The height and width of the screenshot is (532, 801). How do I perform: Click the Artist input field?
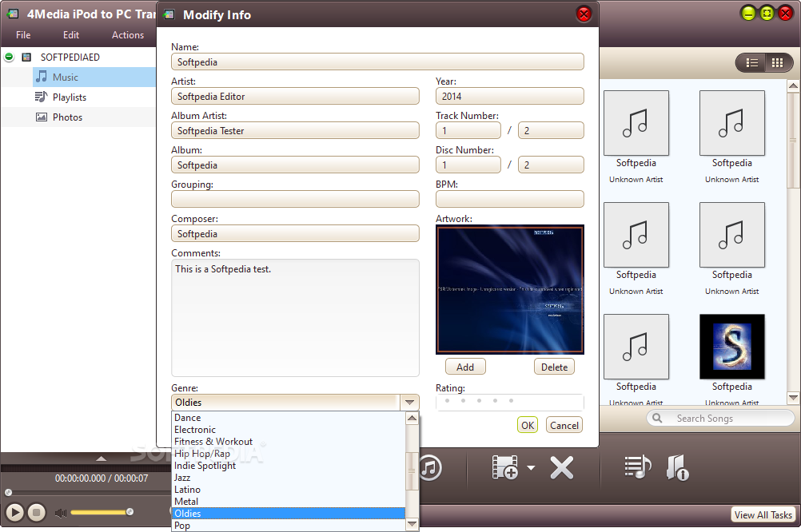pos(295,96)
